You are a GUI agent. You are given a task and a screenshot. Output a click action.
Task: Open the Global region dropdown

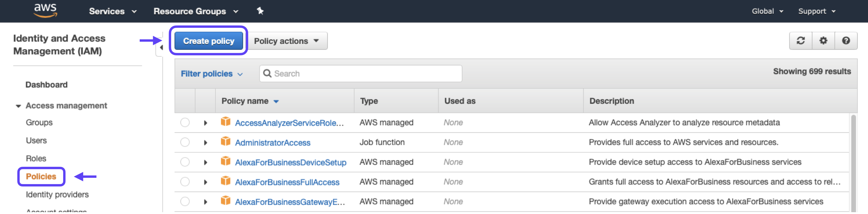click(767, 11)
